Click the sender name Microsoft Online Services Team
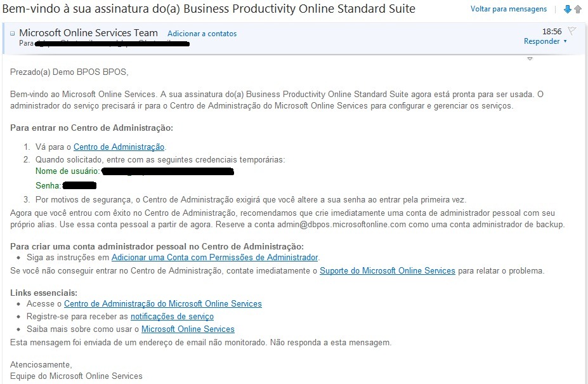This screenshot has width=588, height=384. tap(88, 32)
